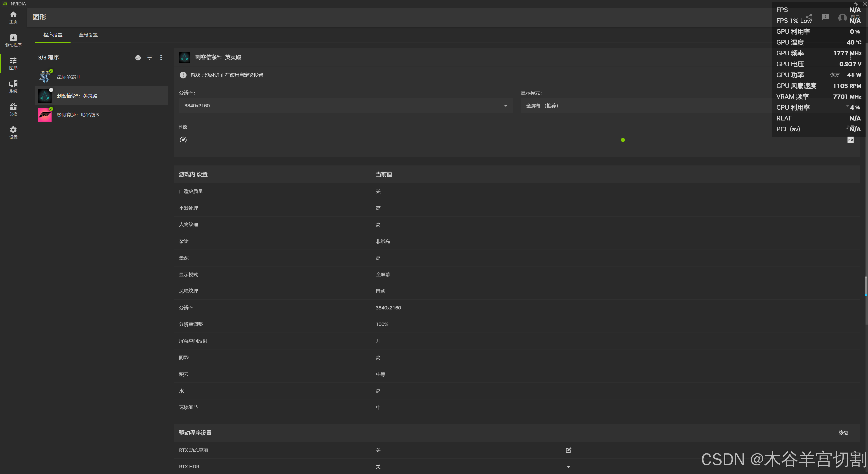Screen dimensions: 868x474
Task: Select 星际争霸 II in program list
Action: click(69, 77)
